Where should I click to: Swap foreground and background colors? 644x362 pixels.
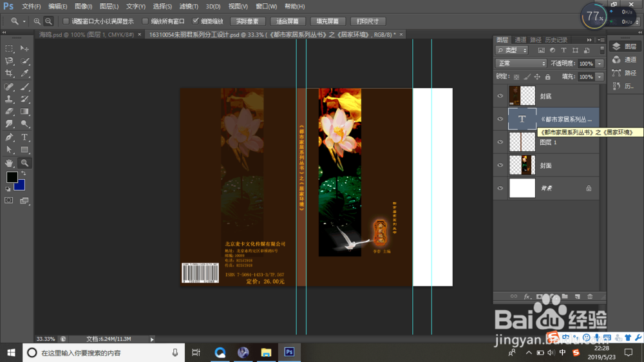[x=24, y=173]
